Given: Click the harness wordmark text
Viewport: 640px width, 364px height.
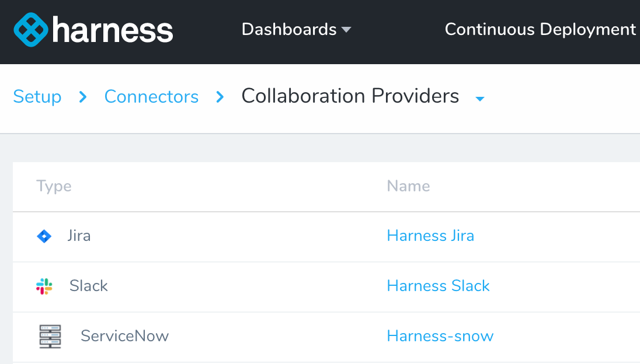Looking at the screenshot, I should 113,30.
